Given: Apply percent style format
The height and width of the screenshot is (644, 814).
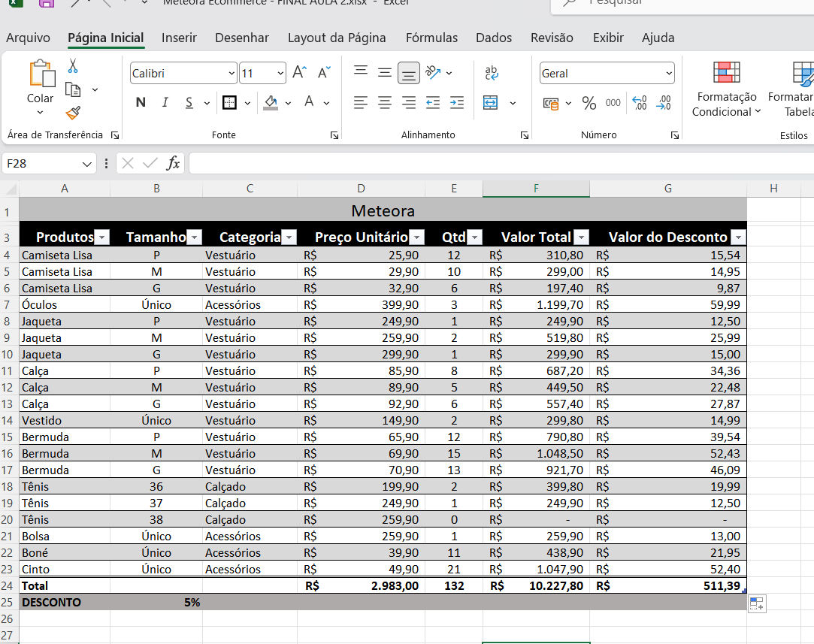Looking at the screenshot, I should [589, 103].
